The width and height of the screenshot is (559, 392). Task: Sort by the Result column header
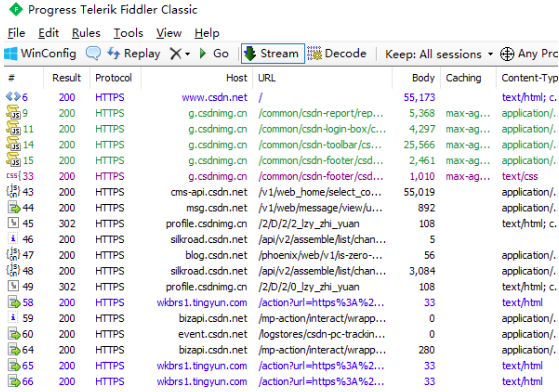pyautogui.click(x=66, y=78)
